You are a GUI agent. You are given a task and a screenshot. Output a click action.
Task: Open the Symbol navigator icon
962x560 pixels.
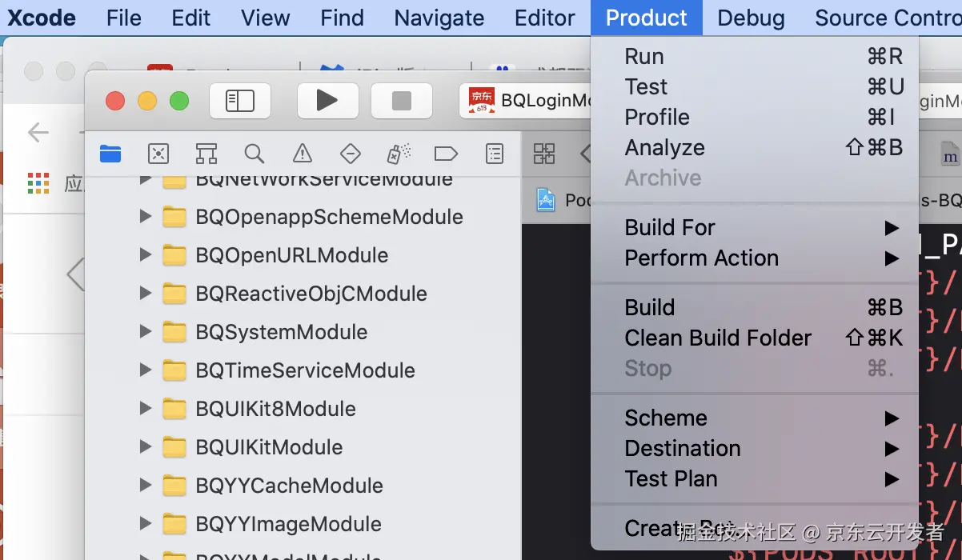click(206, 154)
